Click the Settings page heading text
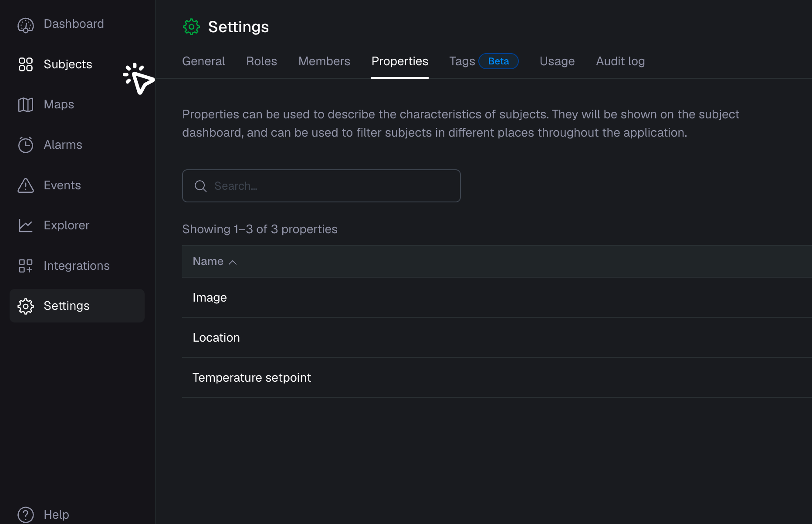The width and height of the screenshot is (812, 524). pos(238,27)
